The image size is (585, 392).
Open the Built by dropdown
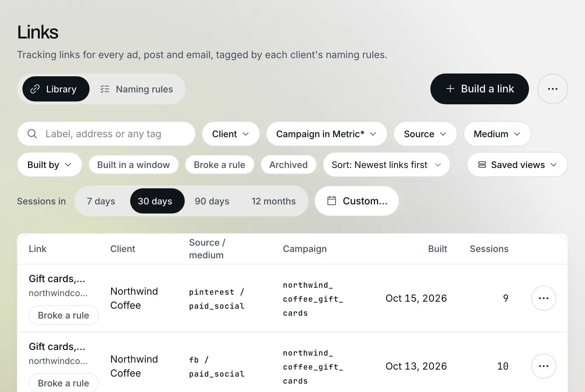pos(49,164)
